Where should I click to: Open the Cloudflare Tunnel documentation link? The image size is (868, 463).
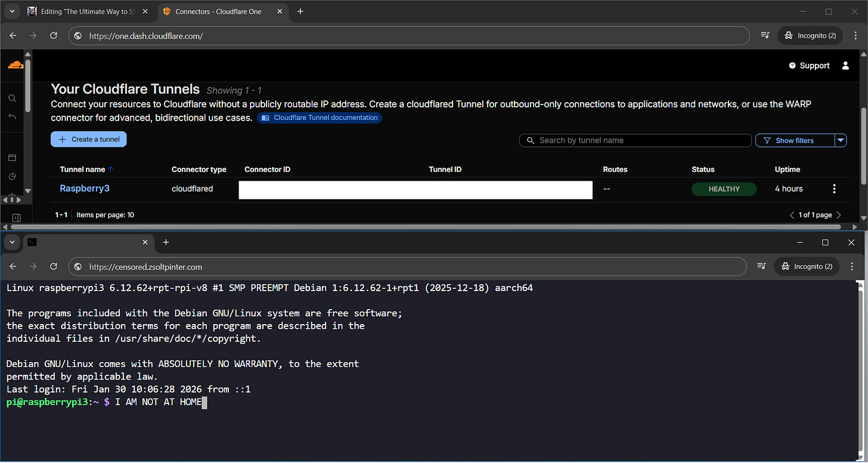click(320, 118)
